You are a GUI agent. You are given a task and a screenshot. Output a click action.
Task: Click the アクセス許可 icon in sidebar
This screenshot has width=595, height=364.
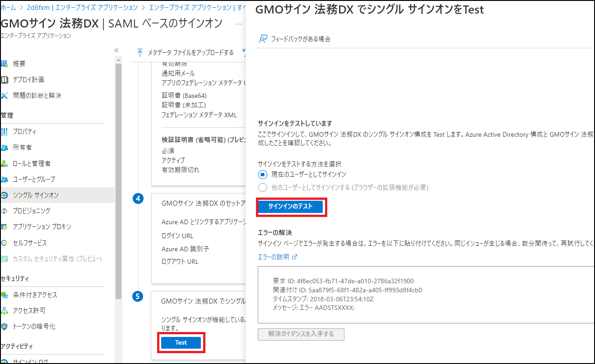[x=5, y=311]
